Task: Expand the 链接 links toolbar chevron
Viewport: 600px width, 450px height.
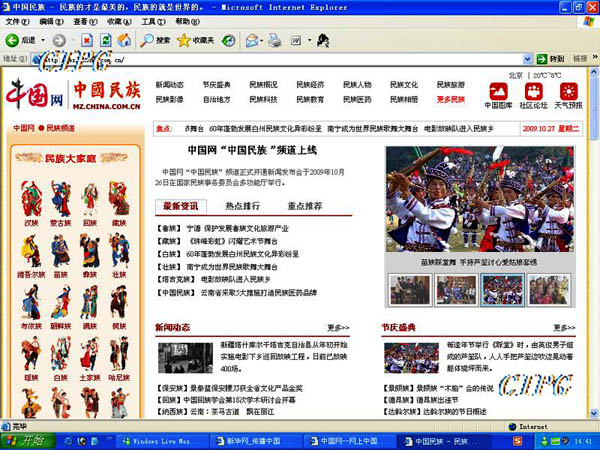Action: tap(595, 57)
